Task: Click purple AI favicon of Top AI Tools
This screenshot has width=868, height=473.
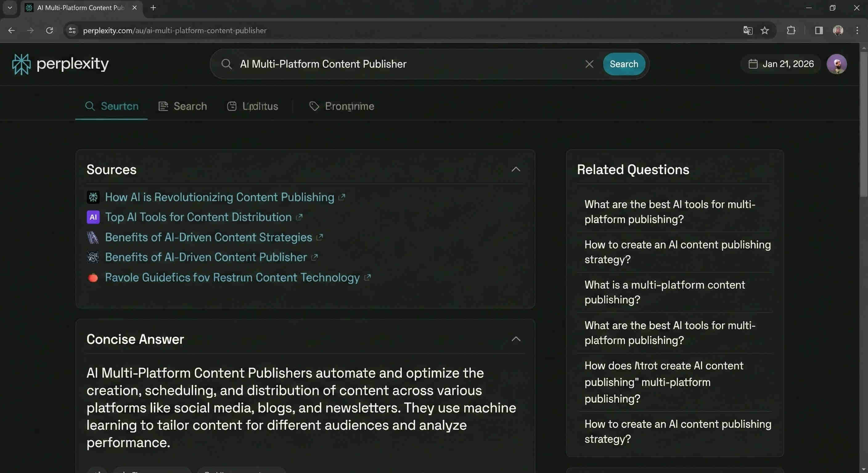Action: point(93,217)
